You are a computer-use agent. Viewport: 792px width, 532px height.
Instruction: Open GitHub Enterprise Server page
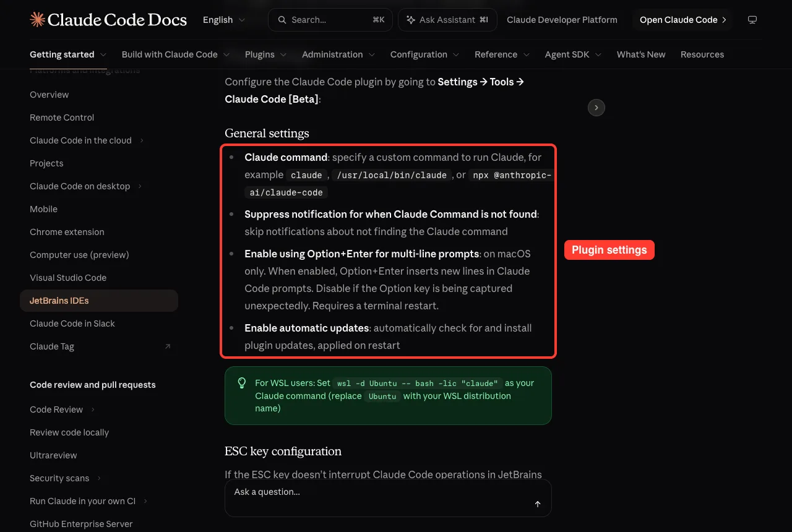(99, 524)
